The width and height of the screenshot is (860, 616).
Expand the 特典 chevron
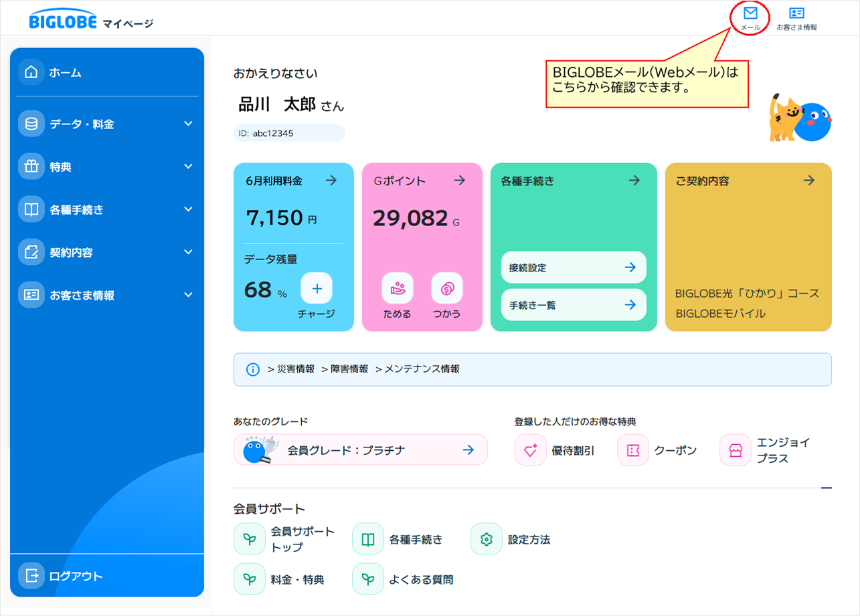coord(189,167)
